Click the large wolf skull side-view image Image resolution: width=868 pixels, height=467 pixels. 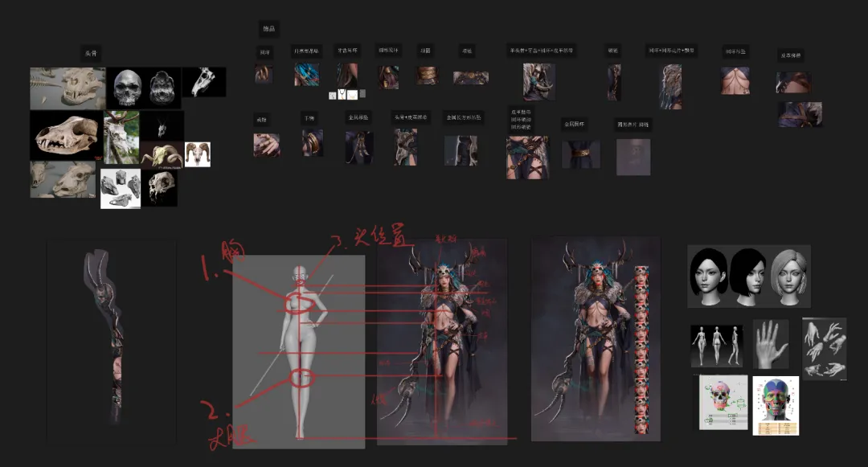click(66, 134)
